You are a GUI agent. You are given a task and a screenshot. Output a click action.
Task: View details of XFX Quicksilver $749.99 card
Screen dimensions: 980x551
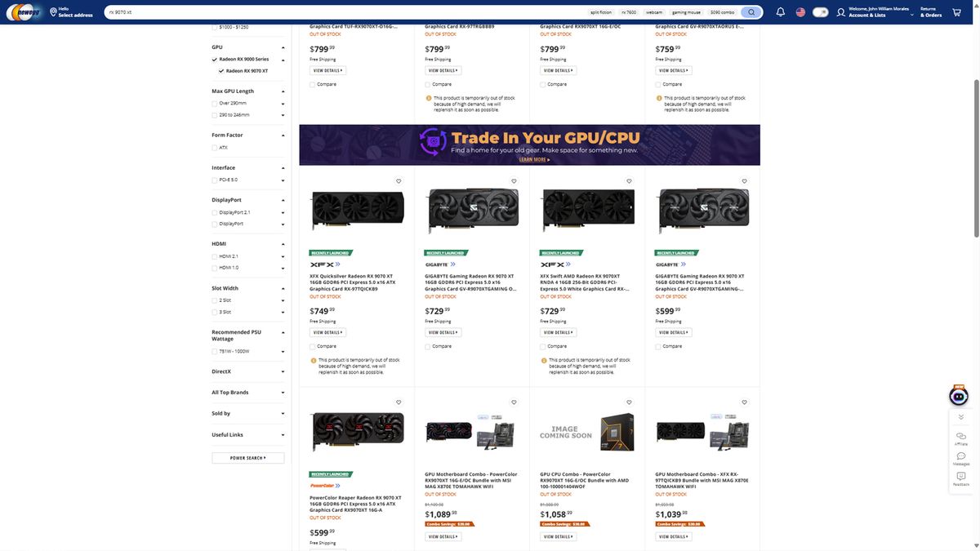pyautogui.click(x=327, y=332)
